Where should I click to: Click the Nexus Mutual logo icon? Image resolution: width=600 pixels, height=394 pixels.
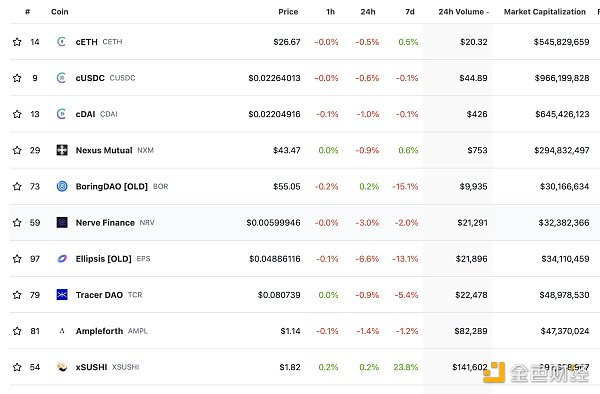click(62, 150)
